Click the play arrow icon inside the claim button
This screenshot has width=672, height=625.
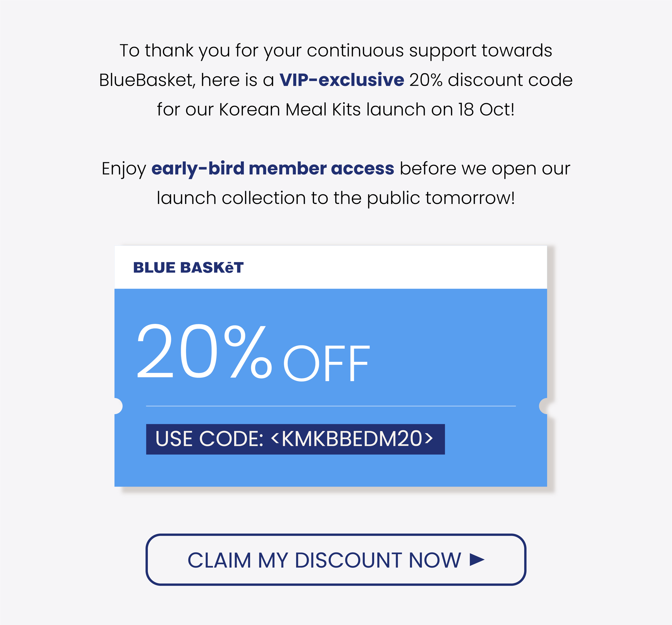point(477,560)
